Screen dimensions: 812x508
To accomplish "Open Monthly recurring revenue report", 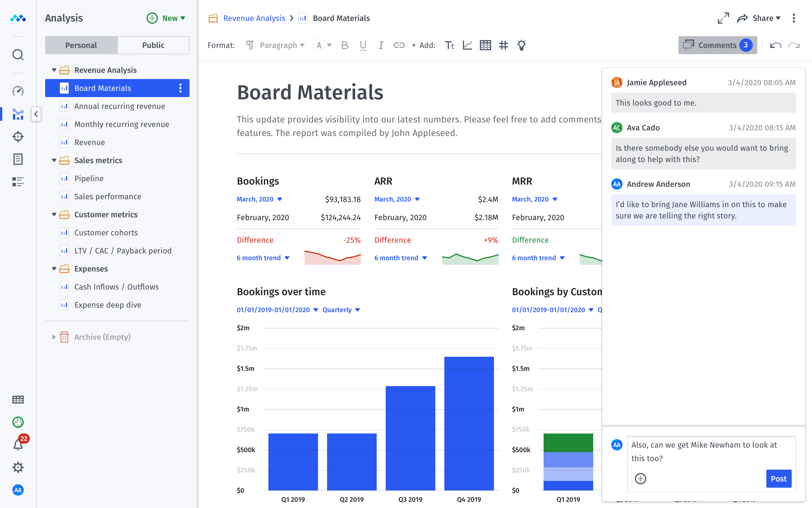I will pos(117,124).
